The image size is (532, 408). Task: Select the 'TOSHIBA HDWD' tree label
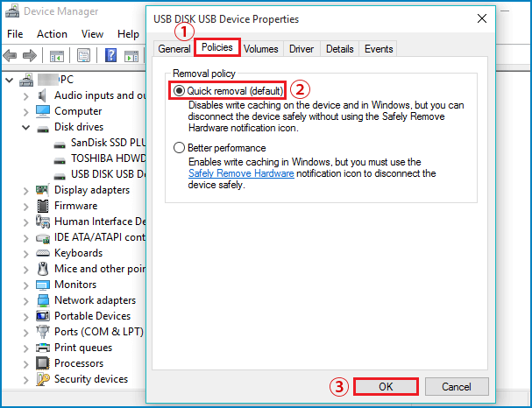(108, 158)
